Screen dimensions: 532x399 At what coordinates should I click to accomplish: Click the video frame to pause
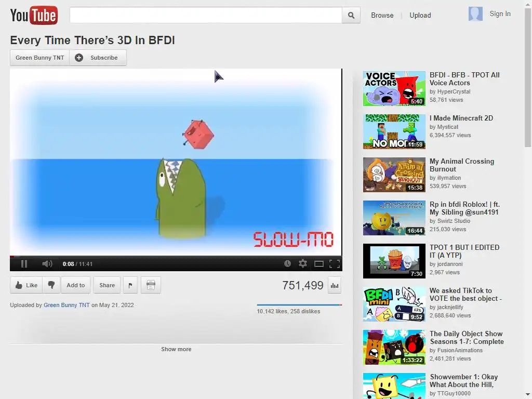point(176,162)
